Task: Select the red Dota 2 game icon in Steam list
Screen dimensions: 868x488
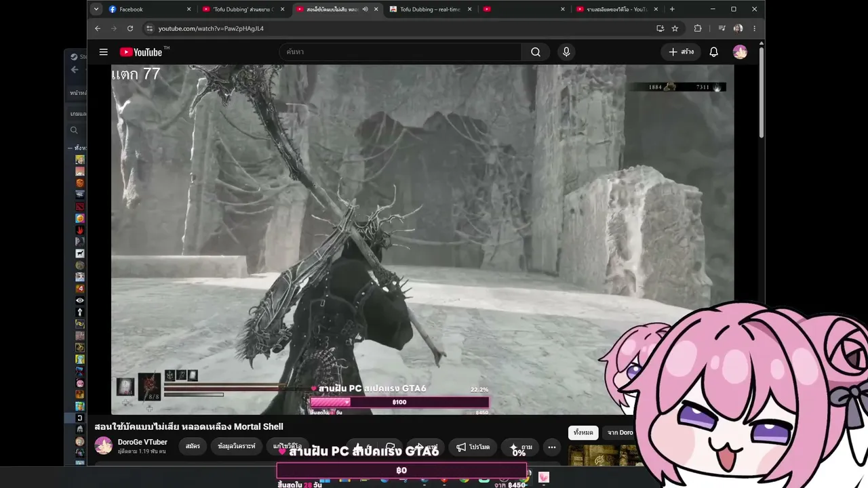Action: tap(80, 207)
